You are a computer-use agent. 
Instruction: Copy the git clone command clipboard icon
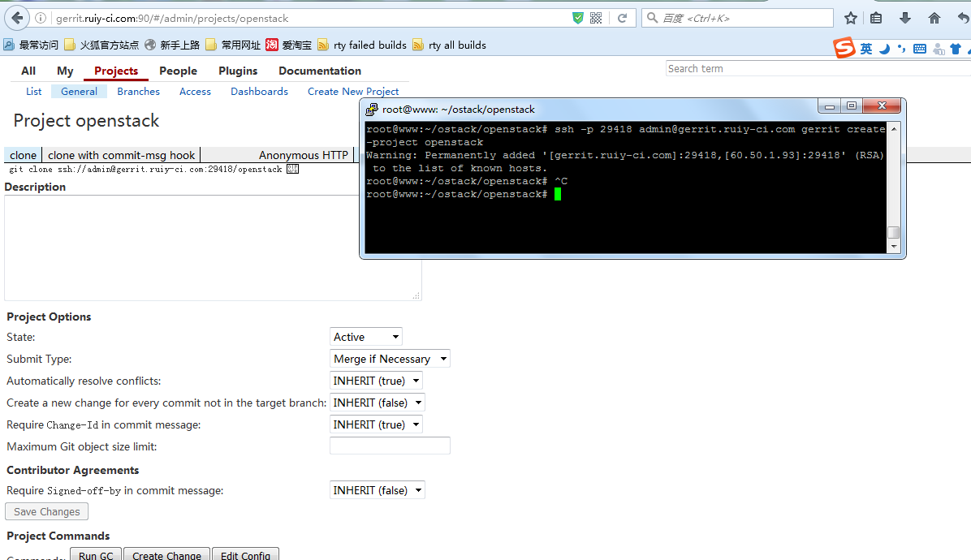click(x=292, y=169)
